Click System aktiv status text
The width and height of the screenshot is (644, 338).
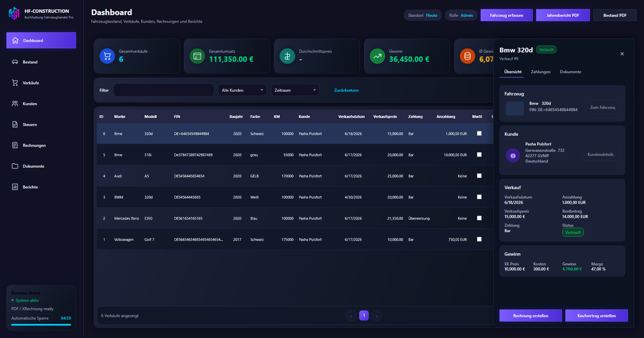coord(27,300)
